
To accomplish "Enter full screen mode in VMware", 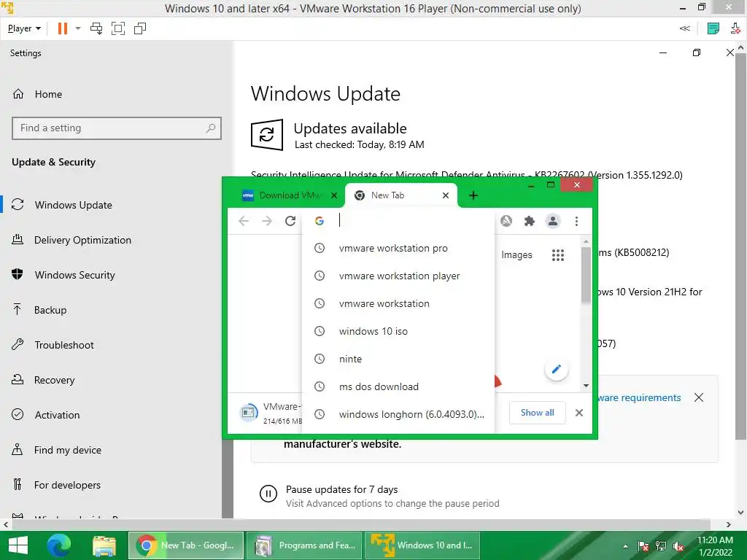I will point(118,28).
